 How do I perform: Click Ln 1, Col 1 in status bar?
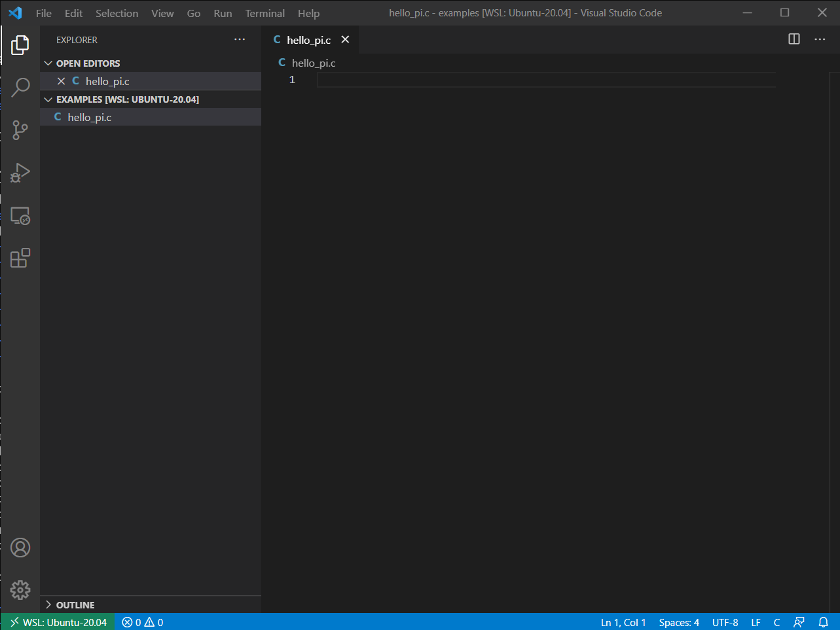623,622
